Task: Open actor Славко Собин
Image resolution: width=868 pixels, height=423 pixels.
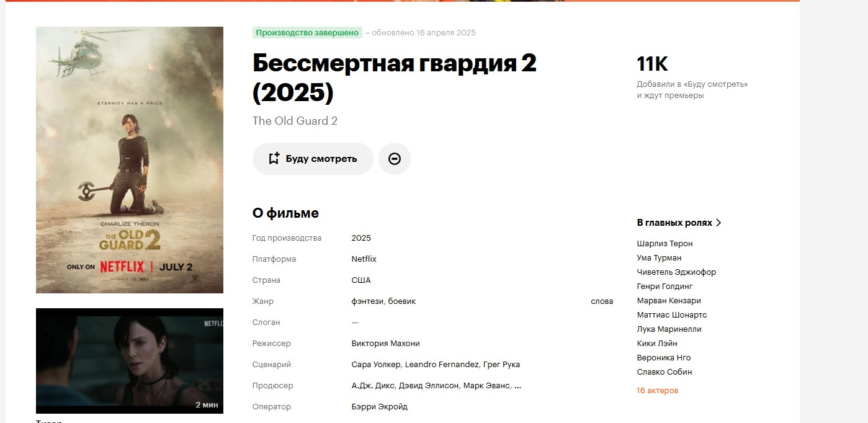Action: coord(664,372)
